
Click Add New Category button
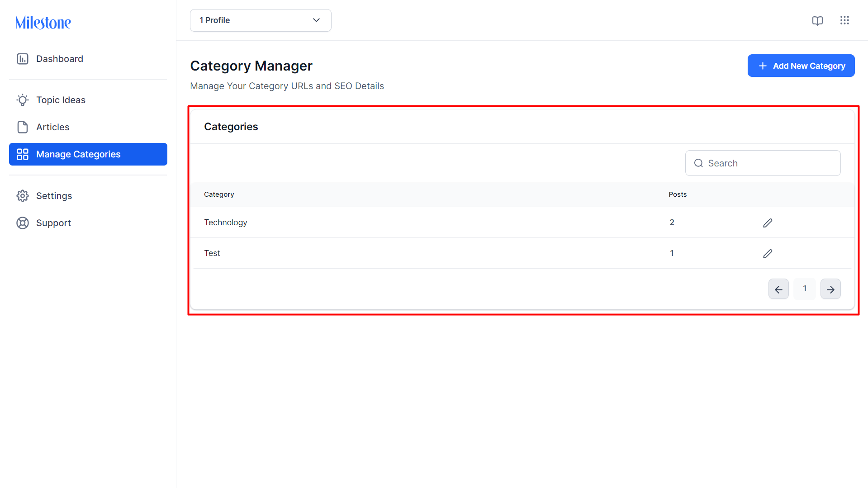click(x=801, y=66)
